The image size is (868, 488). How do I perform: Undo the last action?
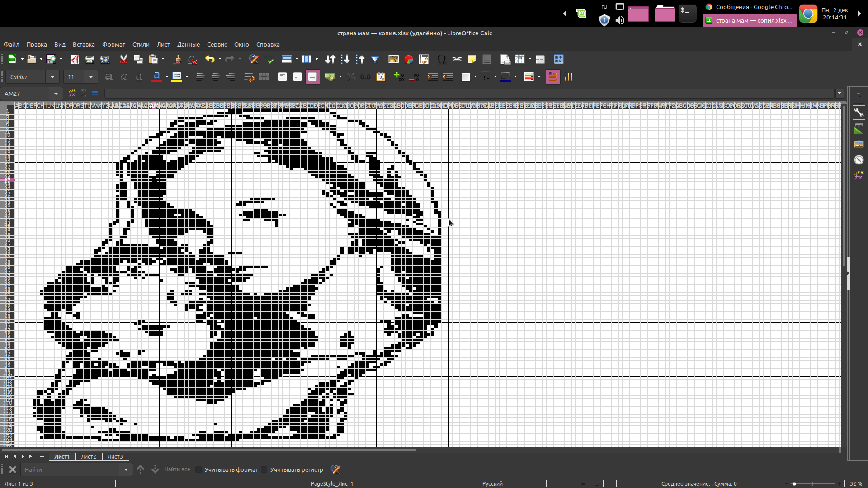pos(209,59)
